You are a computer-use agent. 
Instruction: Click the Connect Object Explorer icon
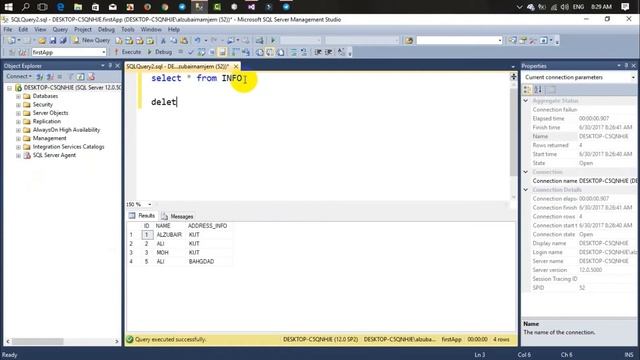40,77
